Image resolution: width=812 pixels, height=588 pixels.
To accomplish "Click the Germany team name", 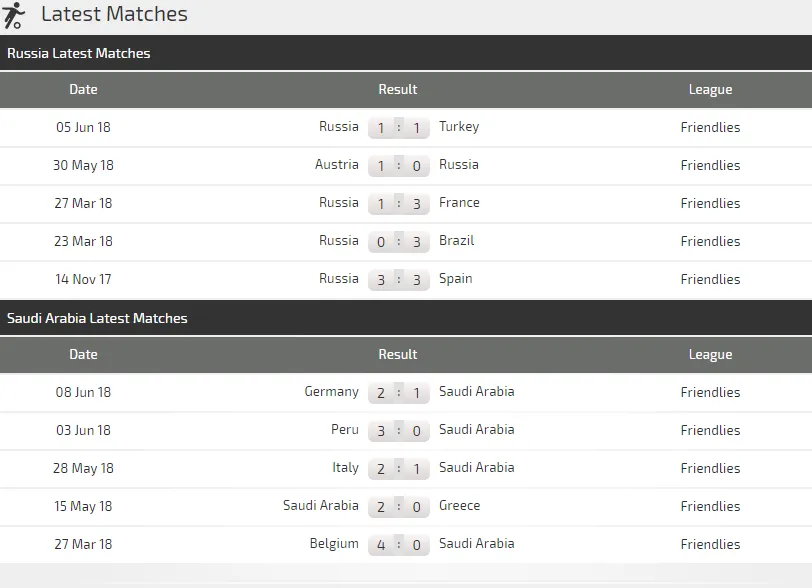I will coord(331,392).
